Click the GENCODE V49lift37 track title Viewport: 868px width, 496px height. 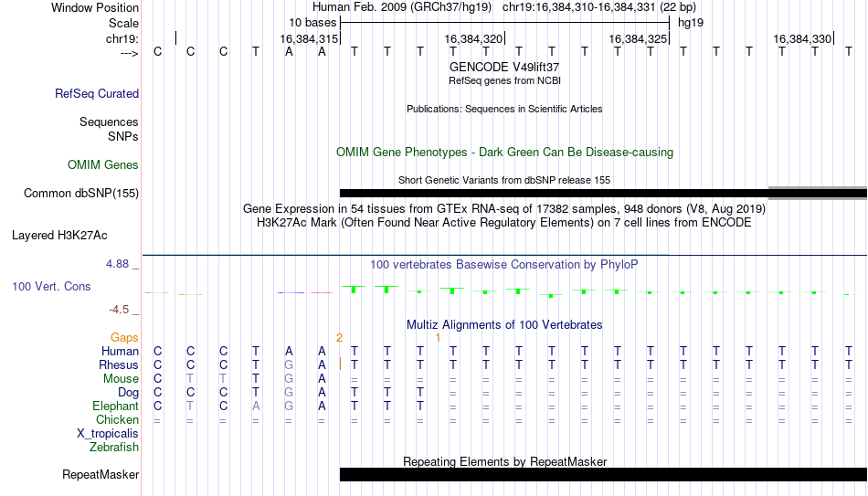[x=504, y=67]
